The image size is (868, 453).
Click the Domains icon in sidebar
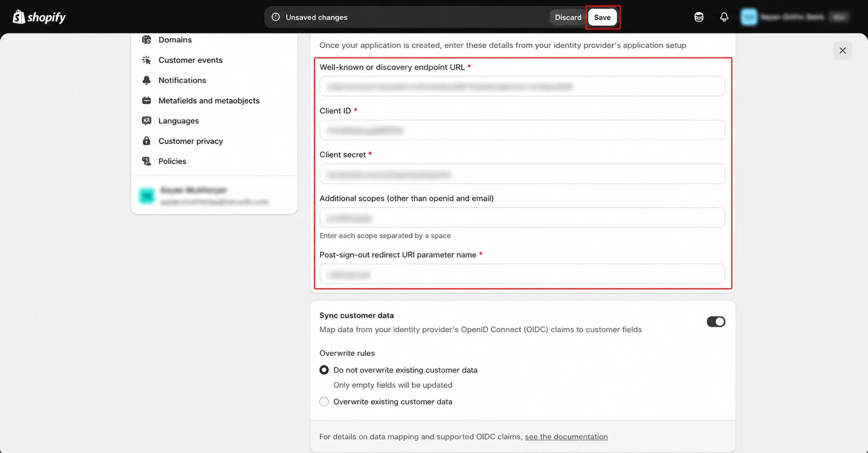(146, 39)
